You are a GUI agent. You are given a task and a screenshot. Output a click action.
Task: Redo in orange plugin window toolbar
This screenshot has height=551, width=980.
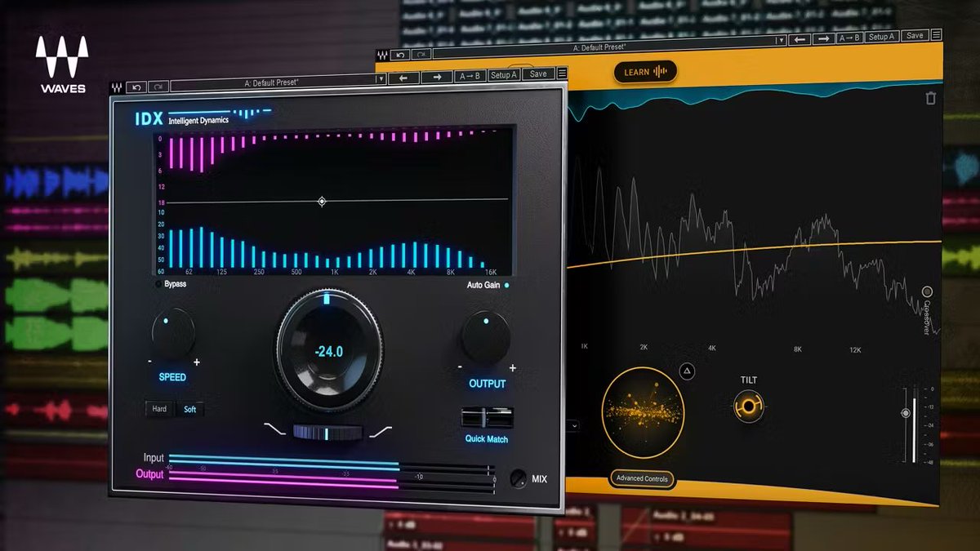(420, 55)
